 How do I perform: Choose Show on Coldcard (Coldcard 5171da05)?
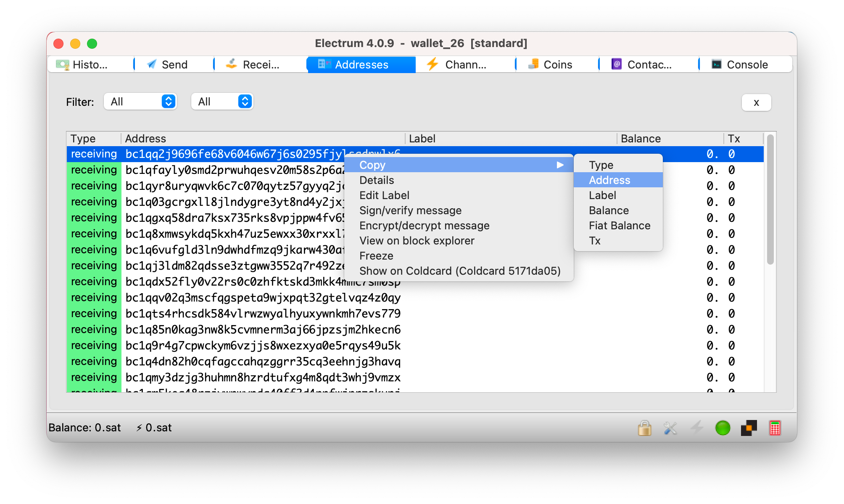pos(459,271)
